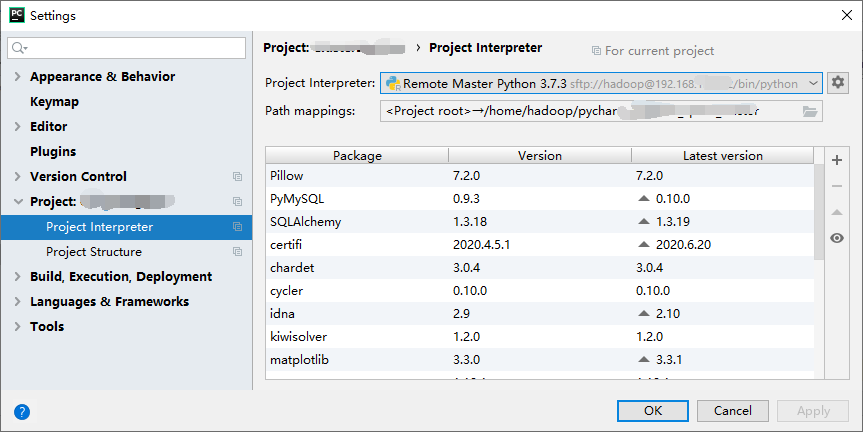863x432 pixels.
Task: Click the Path mappings field
Action: pyautogui.click(x=602, y=111)
